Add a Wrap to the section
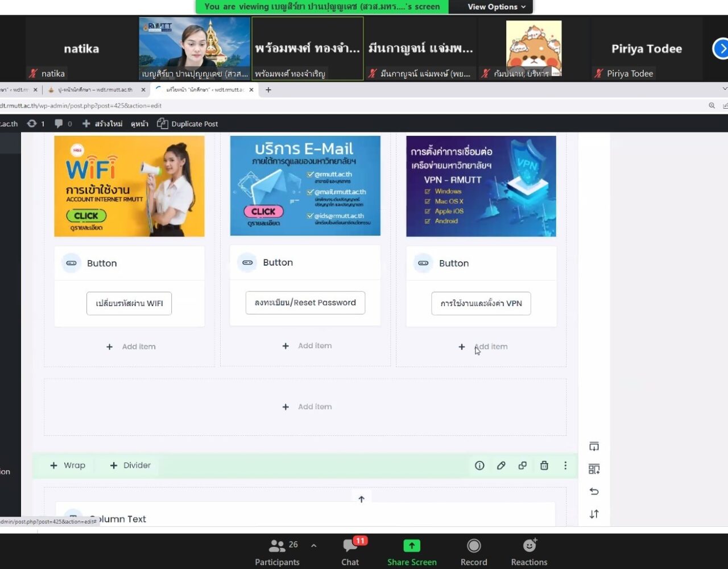Image resolution: width=728 pixels, height=569 pixels. (x=68, y=465)
